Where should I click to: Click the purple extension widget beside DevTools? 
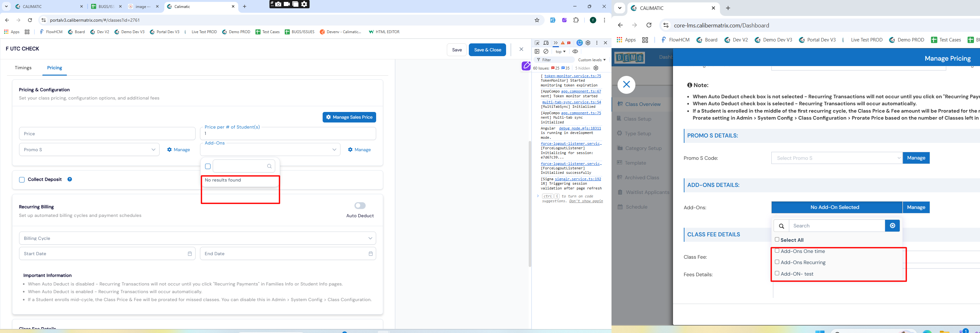point(526,66)
